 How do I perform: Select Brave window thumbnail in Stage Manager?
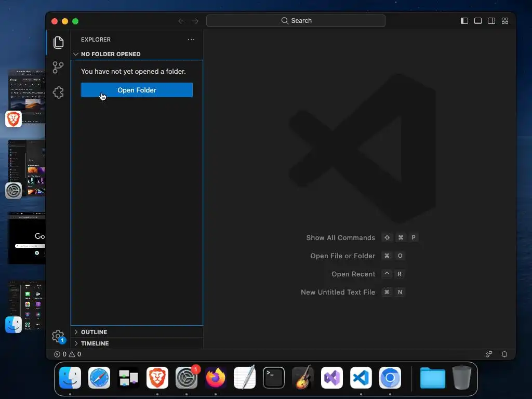[26, 97]
